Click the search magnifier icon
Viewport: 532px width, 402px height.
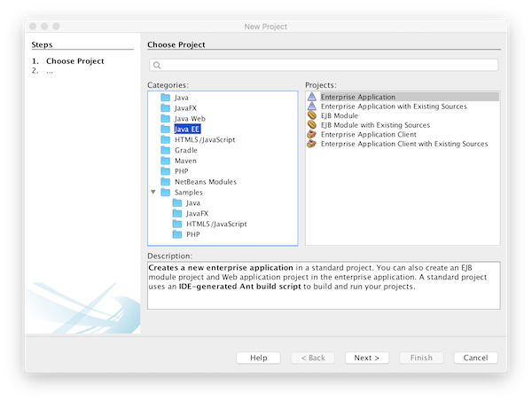click(x=157, y=65)
